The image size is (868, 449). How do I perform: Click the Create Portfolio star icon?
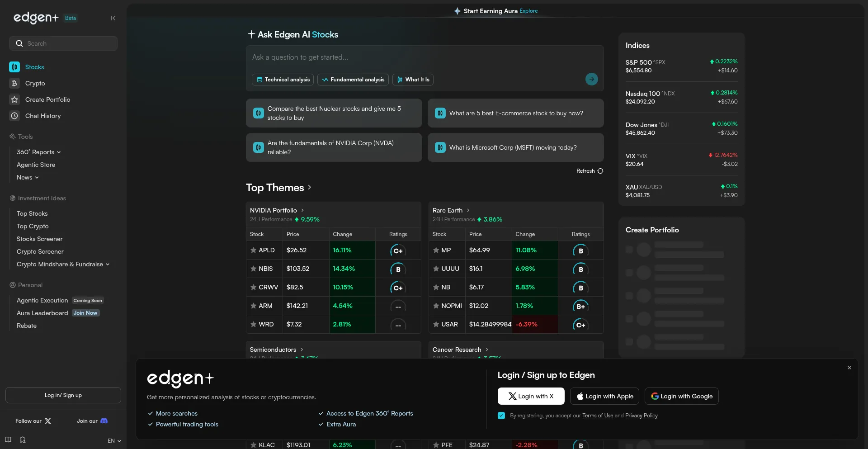click(14, 99)
